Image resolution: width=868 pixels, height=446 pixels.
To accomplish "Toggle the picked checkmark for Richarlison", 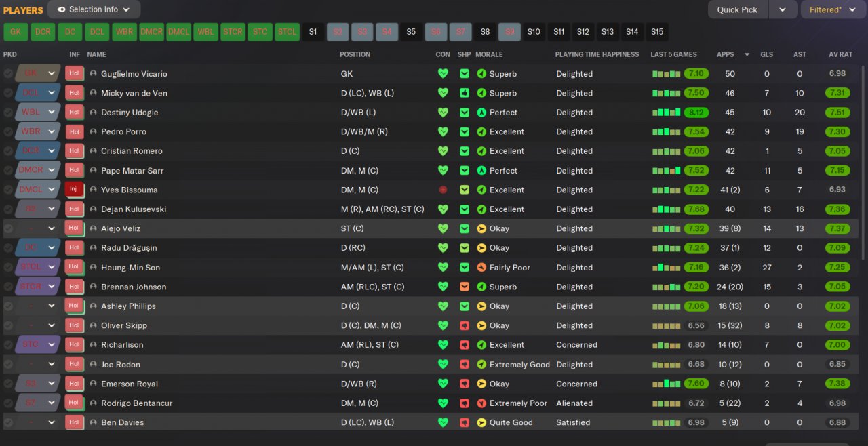I will [8, 344].
